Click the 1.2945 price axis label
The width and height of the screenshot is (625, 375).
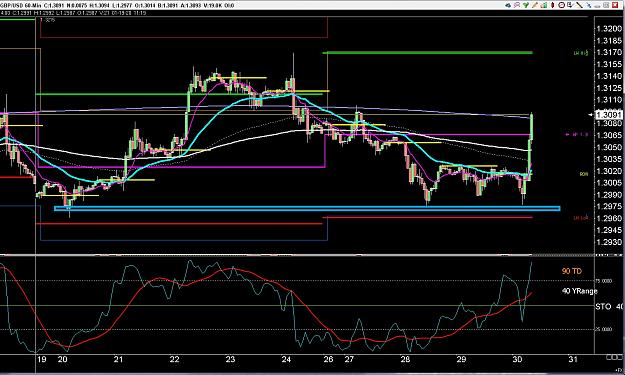[609, 230]
